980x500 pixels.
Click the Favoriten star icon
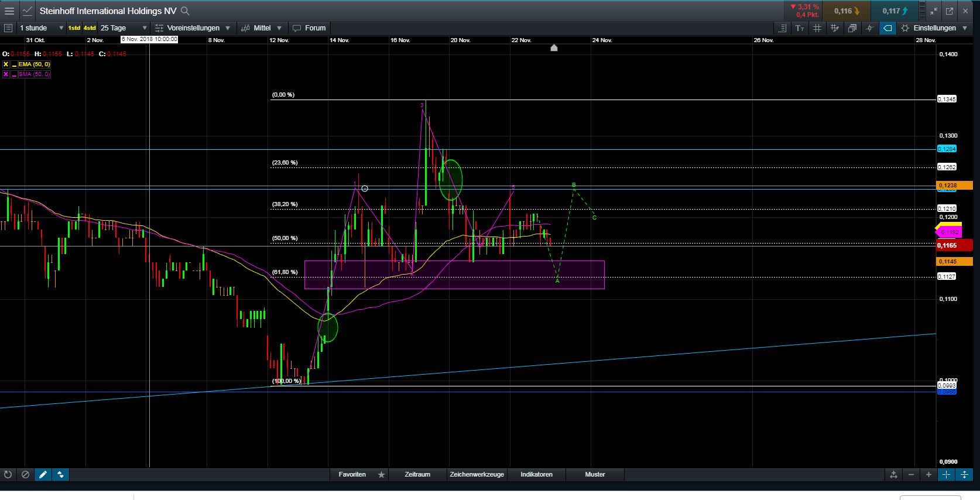(x=382, y=475)
